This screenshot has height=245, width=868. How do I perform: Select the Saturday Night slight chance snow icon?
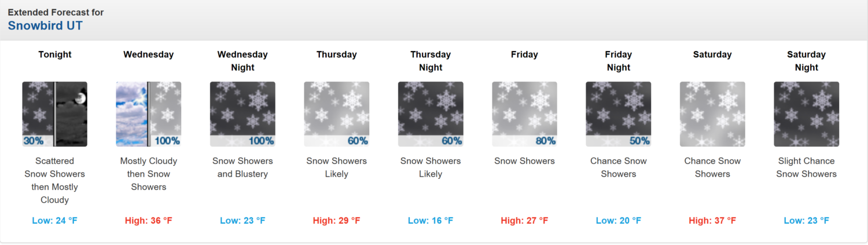(x=807, y=114)
